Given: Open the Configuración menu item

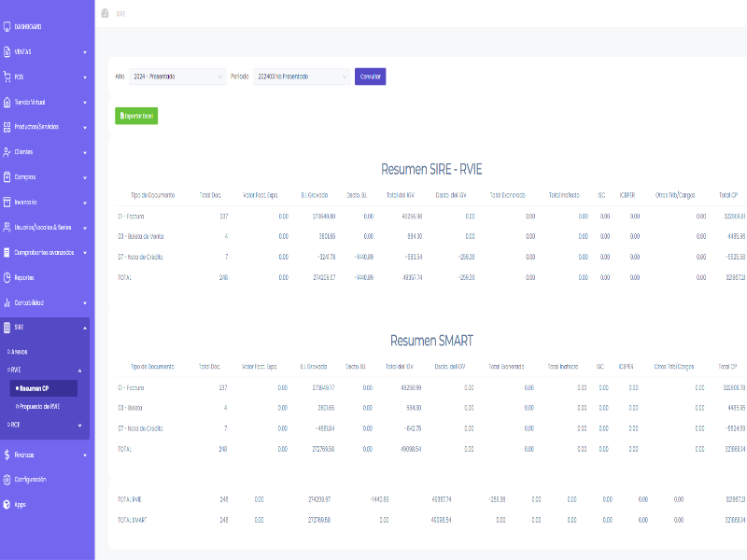Looking at the screenshot, I should [30, 480].
